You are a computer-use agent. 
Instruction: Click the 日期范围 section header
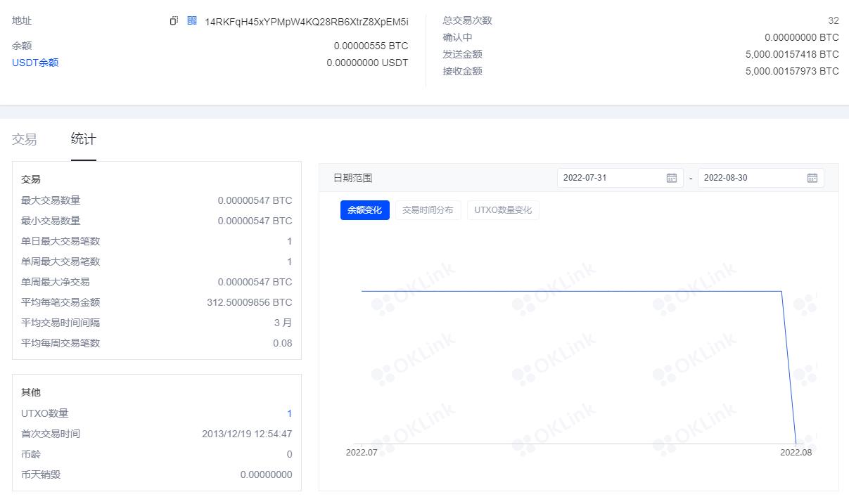(354, 177)
